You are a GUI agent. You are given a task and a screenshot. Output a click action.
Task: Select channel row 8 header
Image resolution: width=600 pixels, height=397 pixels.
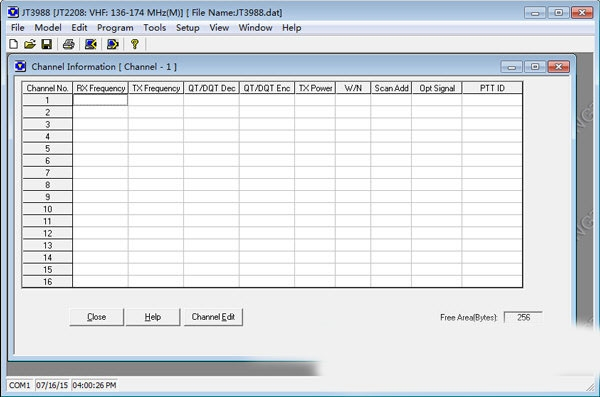(x=47, y=185)
